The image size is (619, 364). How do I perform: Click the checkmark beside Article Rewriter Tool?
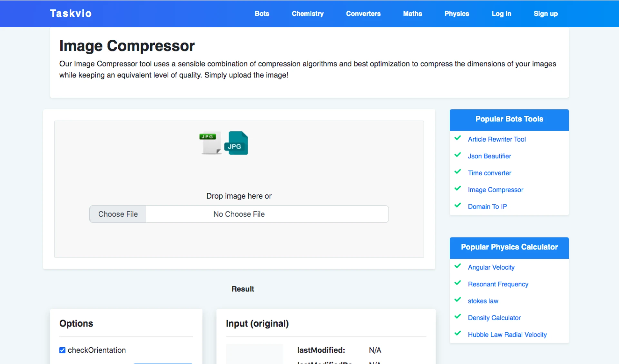(x=458, y=138)
